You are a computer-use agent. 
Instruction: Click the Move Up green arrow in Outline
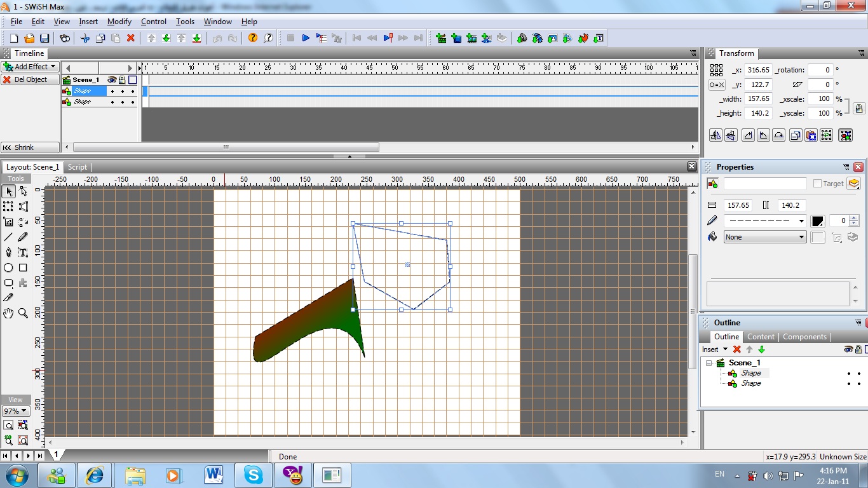click(x=749, y=349)
